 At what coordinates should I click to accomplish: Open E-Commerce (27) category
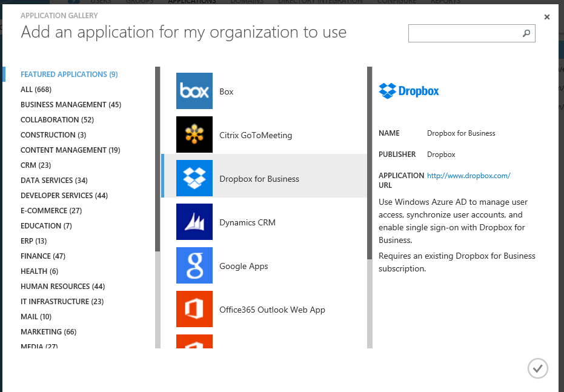(51, 210)
